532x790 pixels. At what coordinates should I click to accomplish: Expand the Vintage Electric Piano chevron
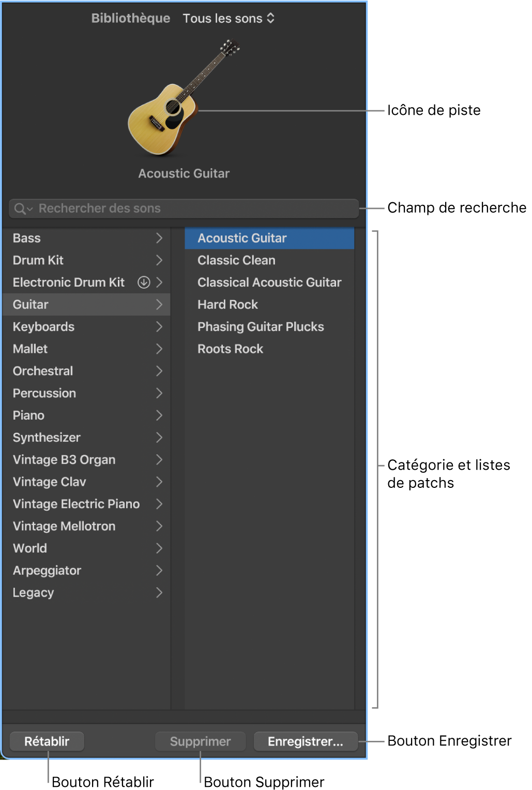point(159,504)
